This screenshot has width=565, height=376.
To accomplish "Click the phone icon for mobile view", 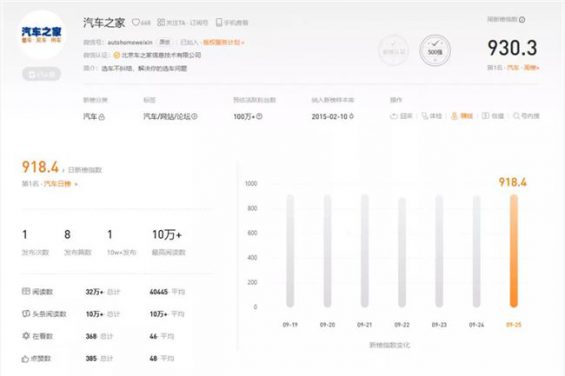I will (219, 22).
